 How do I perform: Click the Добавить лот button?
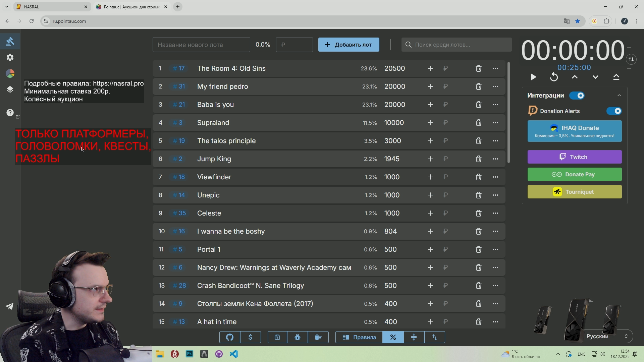coord(348,45)
